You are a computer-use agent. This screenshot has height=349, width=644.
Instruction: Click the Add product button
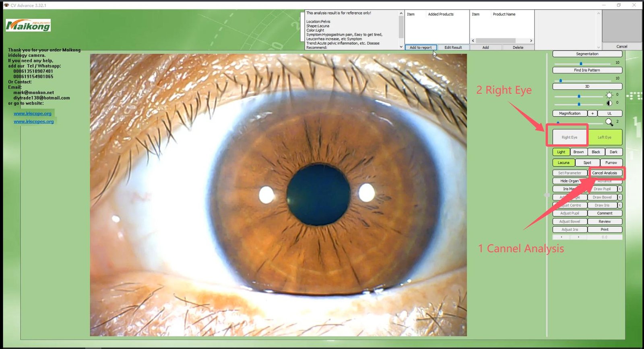click(x=486, y=47)
